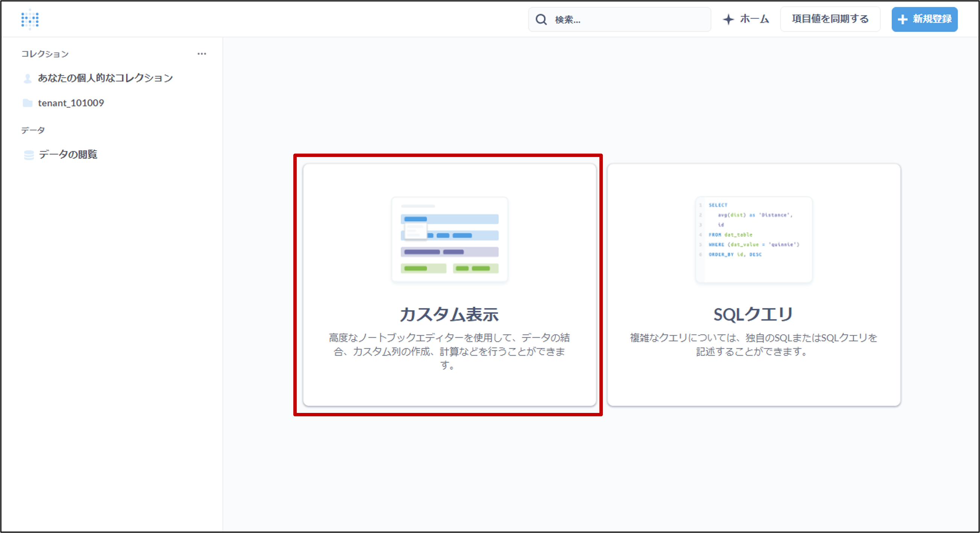Click the SQLクエリ description text
The width and height of the screenshot is (980, 533).
click(753, 344)
